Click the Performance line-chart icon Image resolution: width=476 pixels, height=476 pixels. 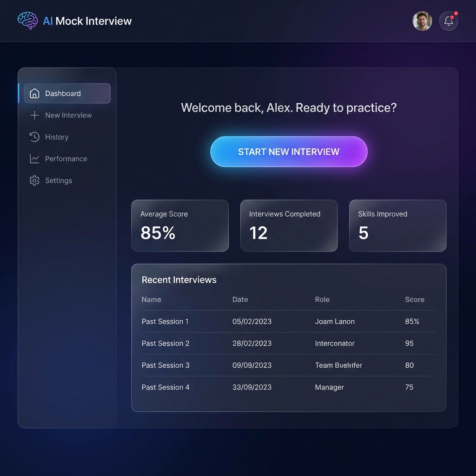click(34, 159)
